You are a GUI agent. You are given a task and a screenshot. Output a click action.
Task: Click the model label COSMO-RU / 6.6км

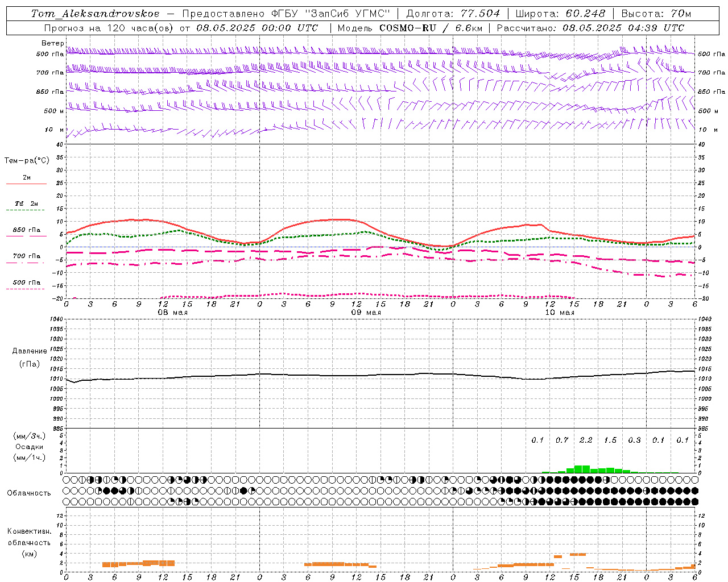(431, 28)
